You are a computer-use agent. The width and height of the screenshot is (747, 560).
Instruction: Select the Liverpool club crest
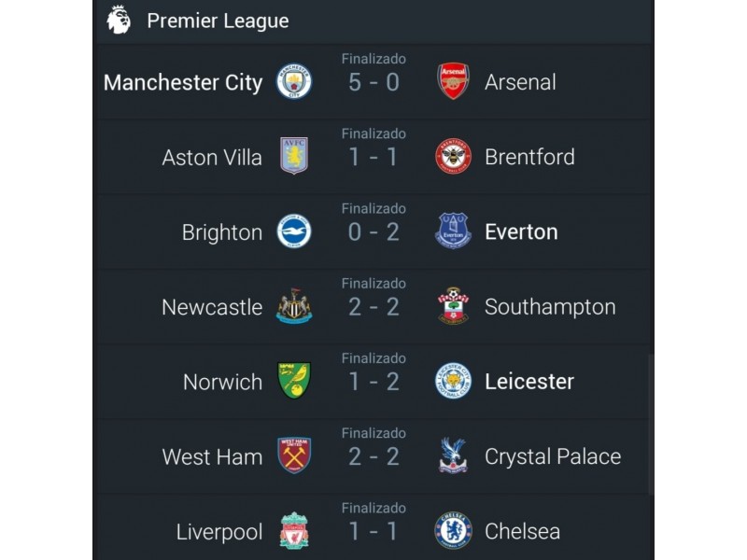pos(294,530)
